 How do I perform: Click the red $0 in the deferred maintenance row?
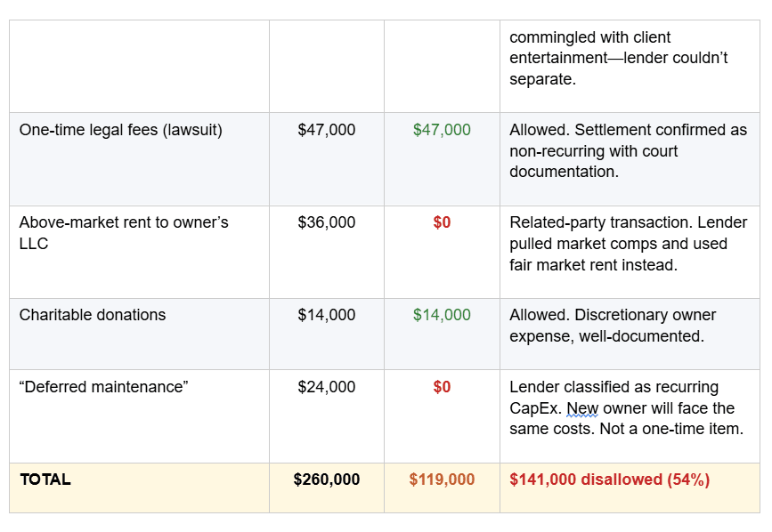tap(442, 387)
